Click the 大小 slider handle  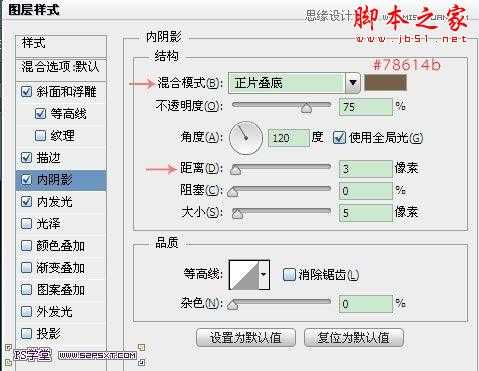coord(237,214)
